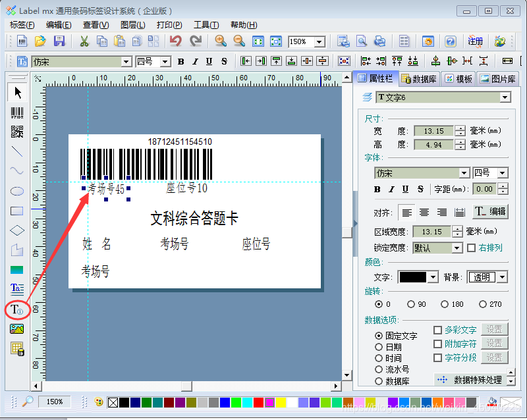Screen dimensions: 527x420
Task: Open the text color 文字 dropdown
Action: coord(433,277)
